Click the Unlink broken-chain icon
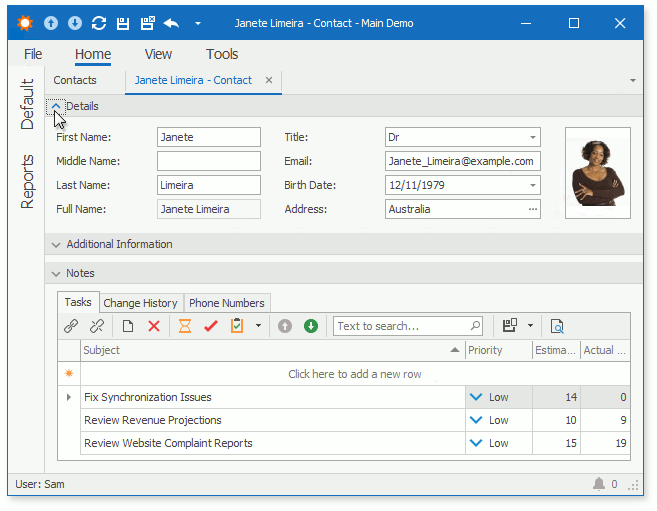 [x=97, y=326]
